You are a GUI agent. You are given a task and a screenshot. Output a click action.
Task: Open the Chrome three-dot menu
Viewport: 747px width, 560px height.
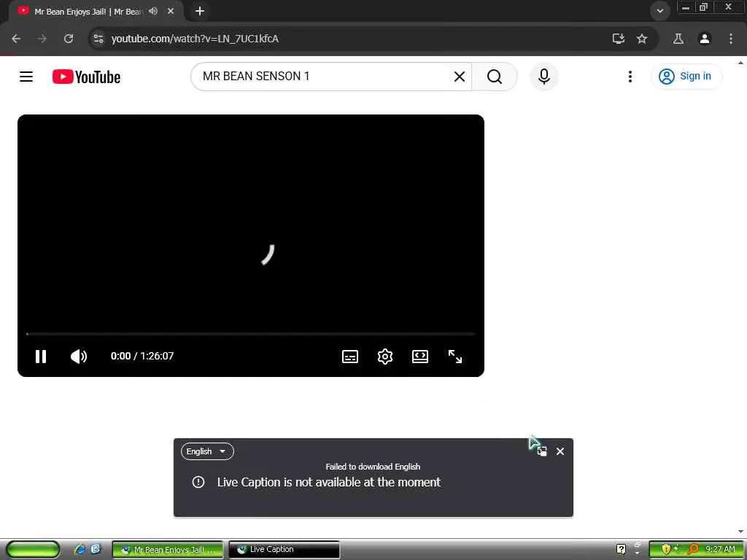click(x=731, y=39)
